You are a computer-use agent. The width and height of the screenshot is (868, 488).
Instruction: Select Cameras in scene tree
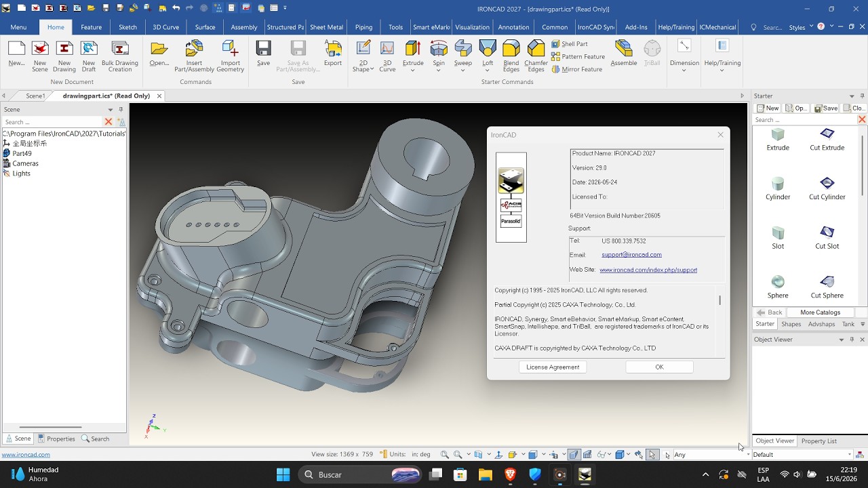point(25,163)
